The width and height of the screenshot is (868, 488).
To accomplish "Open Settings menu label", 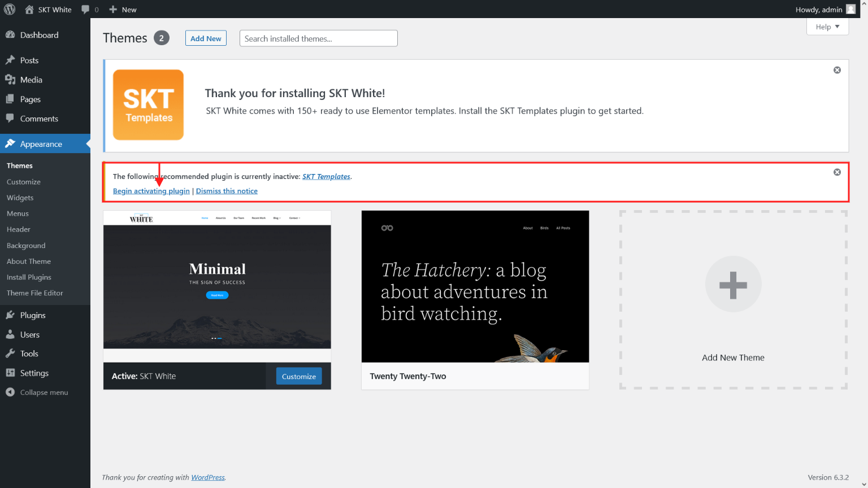I will click(x=34, y=373).
